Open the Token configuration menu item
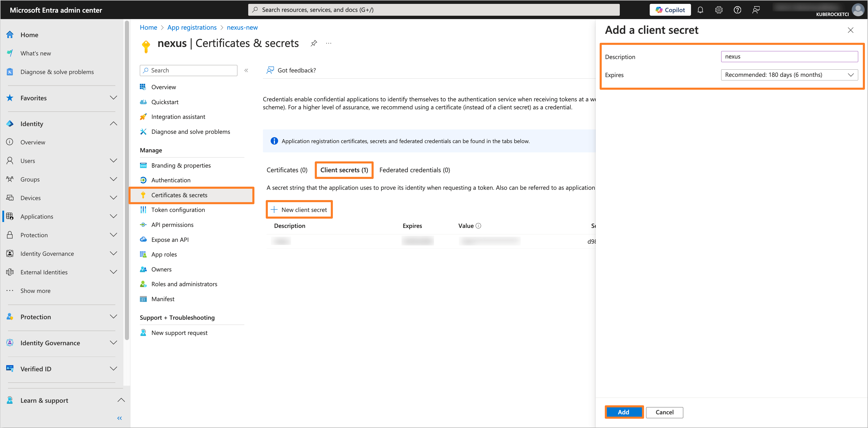 (x=178, y=209)
